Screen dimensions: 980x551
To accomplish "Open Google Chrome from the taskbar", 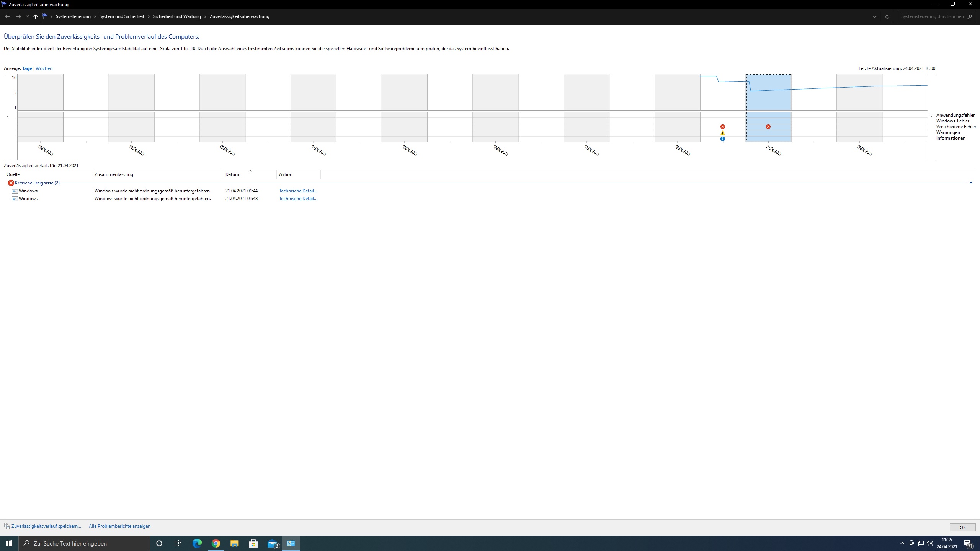I will 216,543.
